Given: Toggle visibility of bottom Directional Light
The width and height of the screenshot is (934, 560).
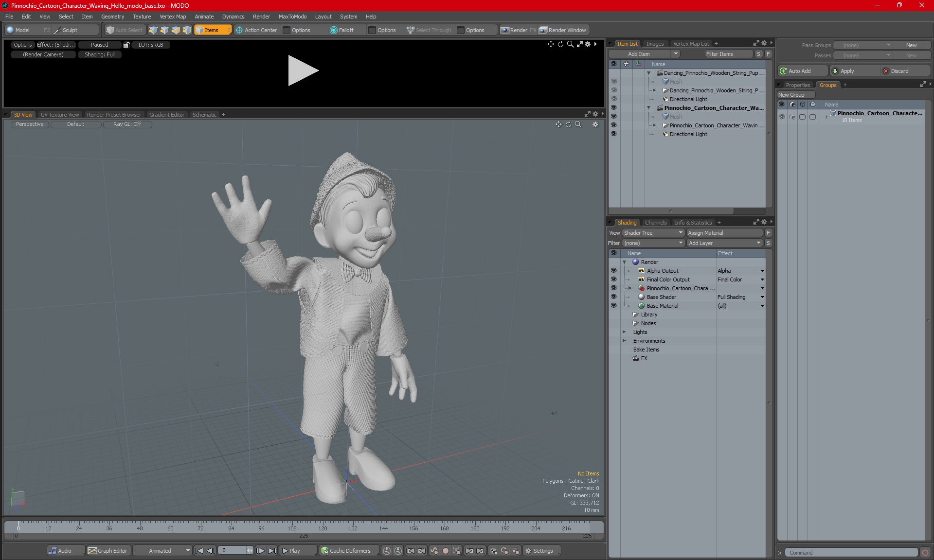Looking at the screenshot, I should [614, 134].
